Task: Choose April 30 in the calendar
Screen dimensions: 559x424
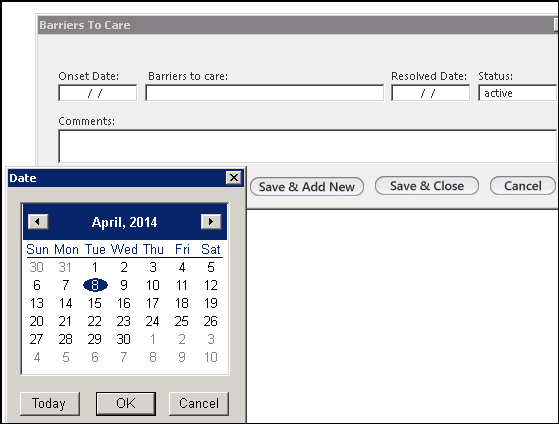Action: [124, 339]
